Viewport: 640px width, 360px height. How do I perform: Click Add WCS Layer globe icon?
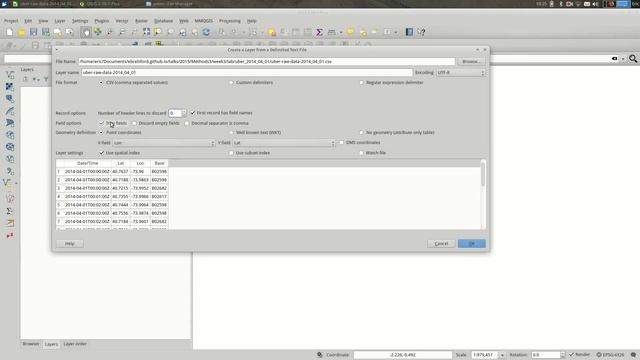(10, 147)
